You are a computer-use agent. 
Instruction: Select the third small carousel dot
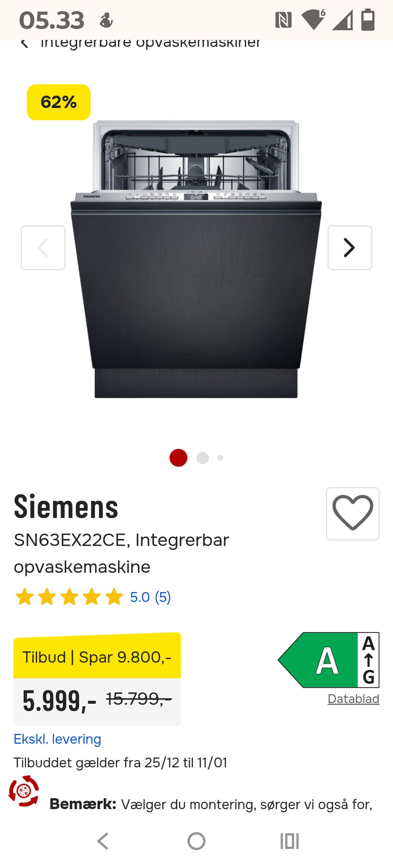(221, 458)
